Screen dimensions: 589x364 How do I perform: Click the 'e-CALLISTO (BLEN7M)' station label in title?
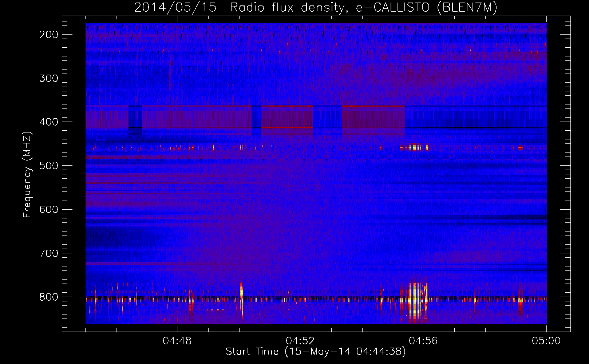[426, 8]
